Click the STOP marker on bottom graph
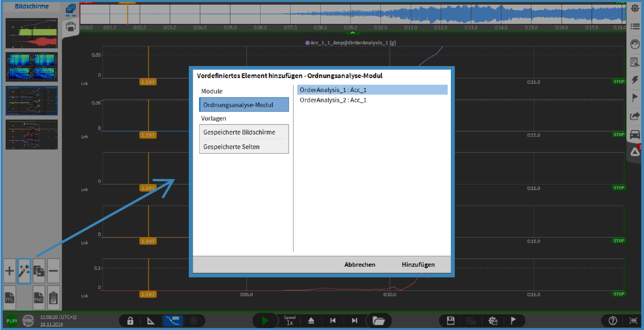This screenshot has height=330, width=644. click(x=619, y=294)
